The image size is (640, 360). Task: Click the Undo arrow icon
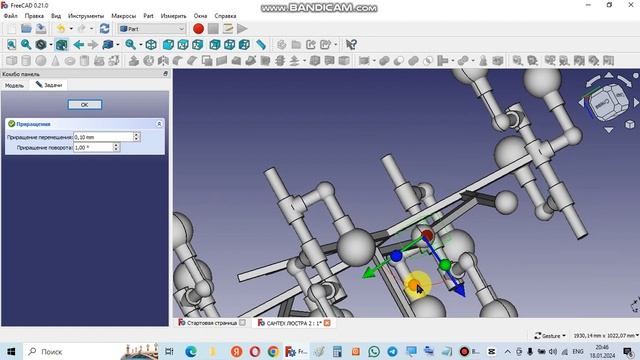(61, 29)
